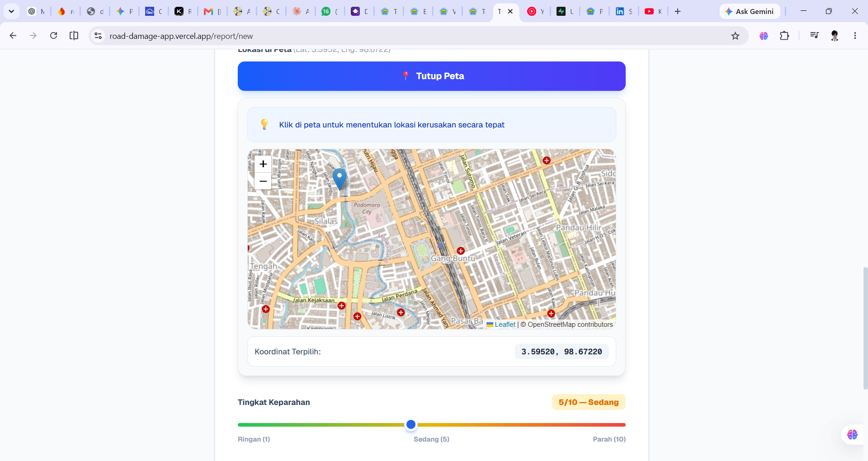The height and width of the screenshot is (461, 868).
Task: Click the hospital marker right of Jalan Kejaksaan
Action: coord(342,306)
